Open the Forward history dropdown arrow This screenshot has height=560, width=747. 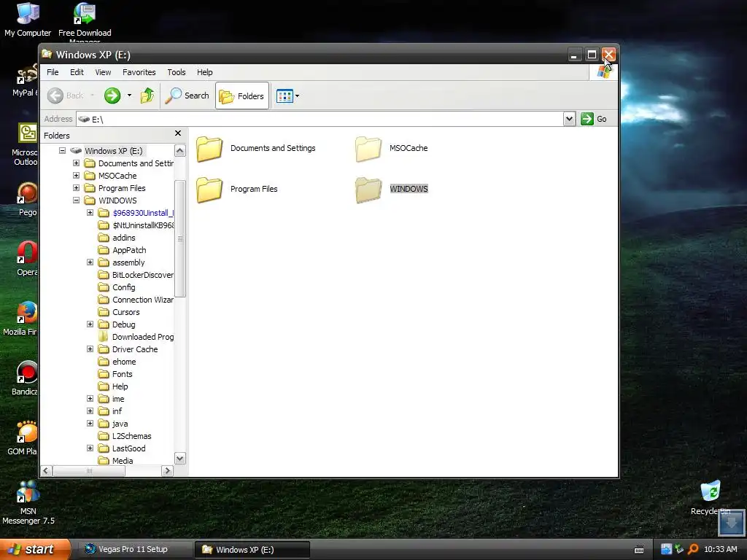[x=129, y=96]
